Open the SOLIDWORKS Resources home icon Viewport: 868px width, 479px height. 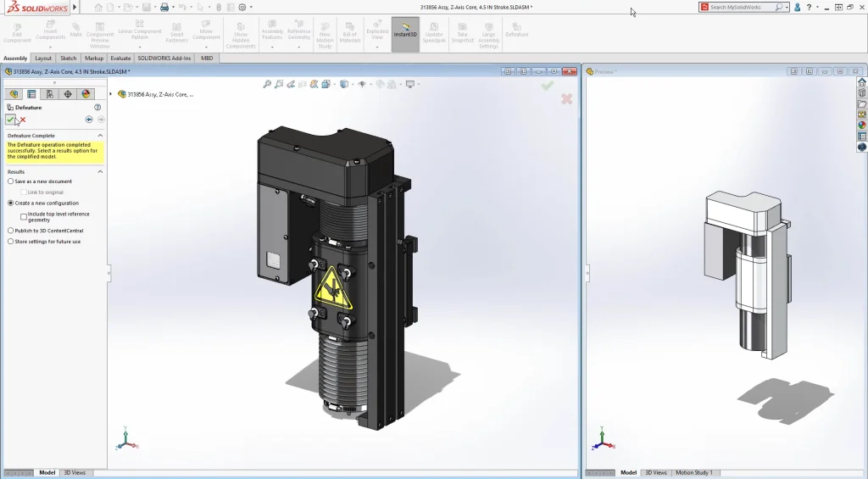[x=862, y=82]
